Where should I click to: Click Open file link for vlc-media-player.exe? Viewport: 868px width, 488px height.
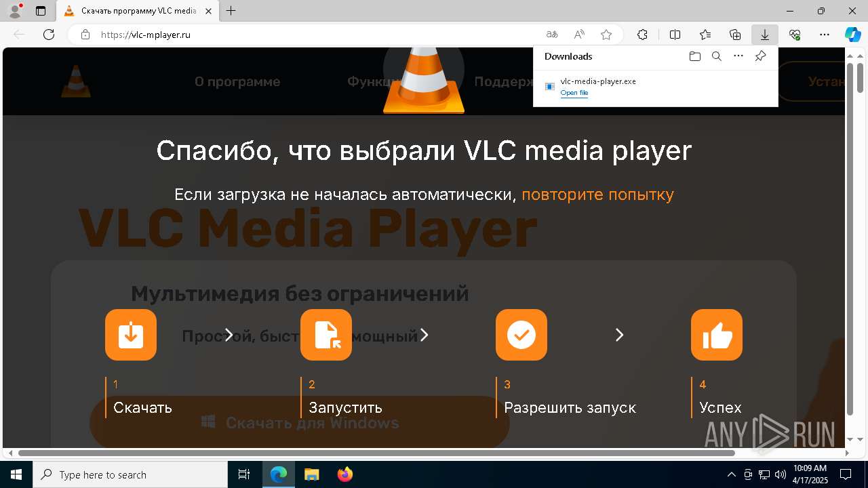(574, 93)
